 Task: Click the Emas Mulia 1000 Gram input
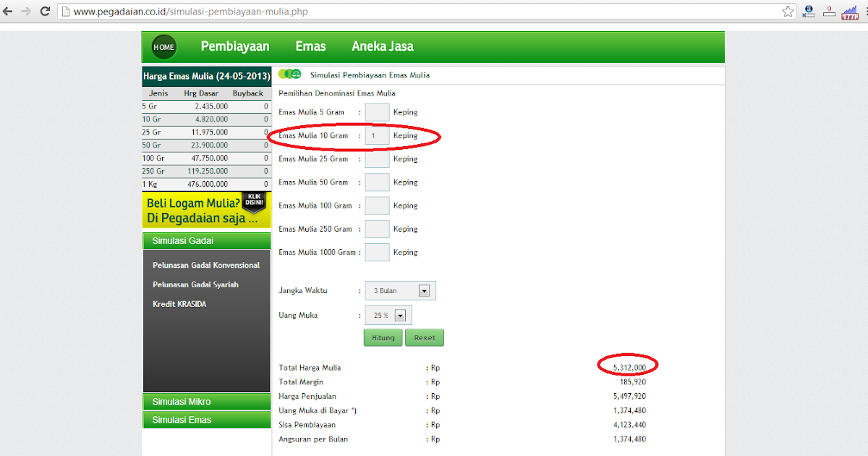click(x=377, y=252)
